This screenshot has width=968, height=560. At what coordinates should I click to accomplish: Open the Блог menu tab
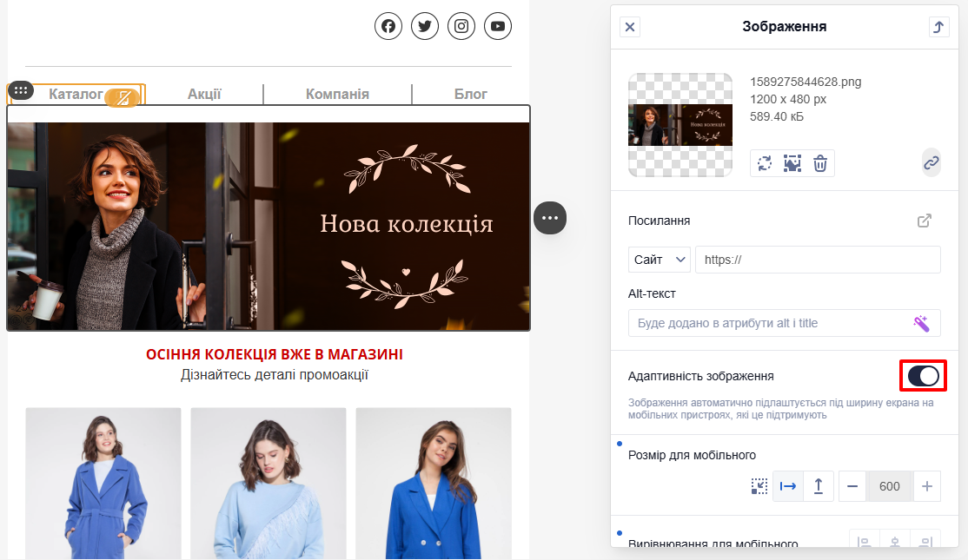pos(471,94)
